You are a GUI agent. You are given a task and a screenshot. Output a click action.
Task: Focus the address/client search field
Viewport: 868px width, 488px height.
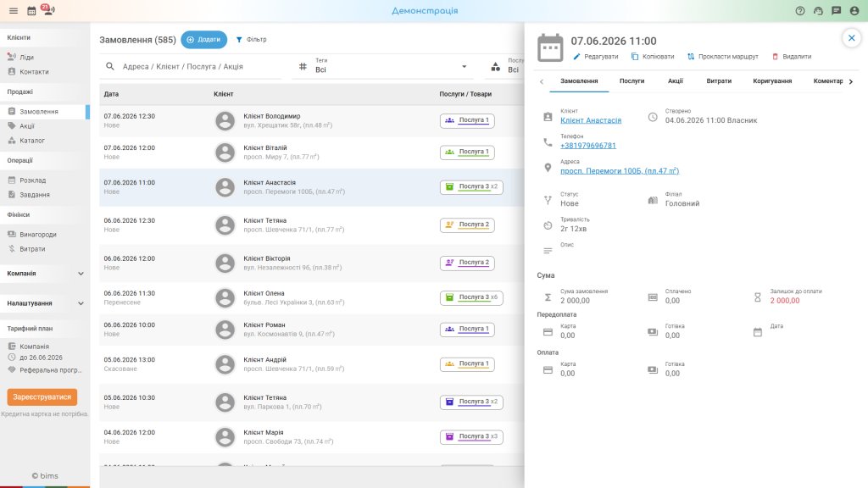(191, 66)
